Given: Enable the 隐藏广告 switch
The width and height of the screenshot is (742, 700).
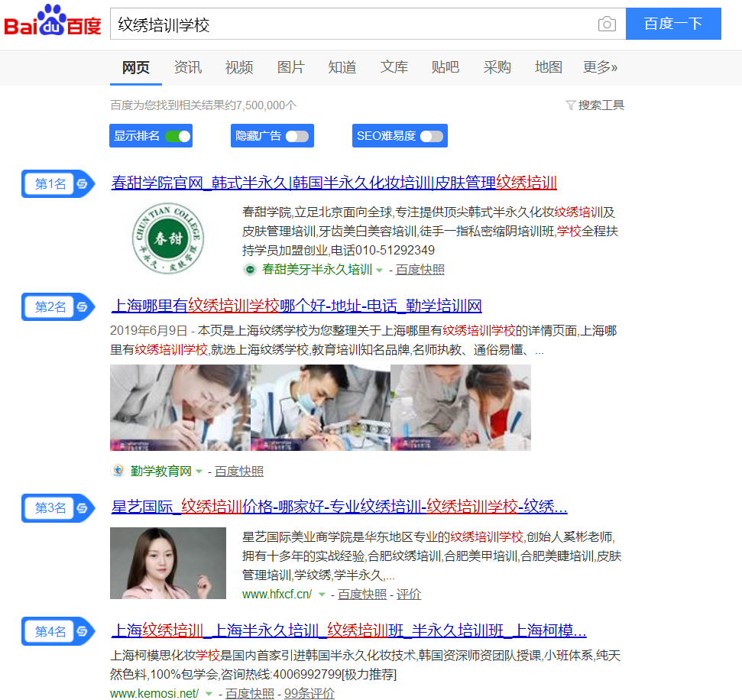Looking at the screenshot, I should pos(297,136).
